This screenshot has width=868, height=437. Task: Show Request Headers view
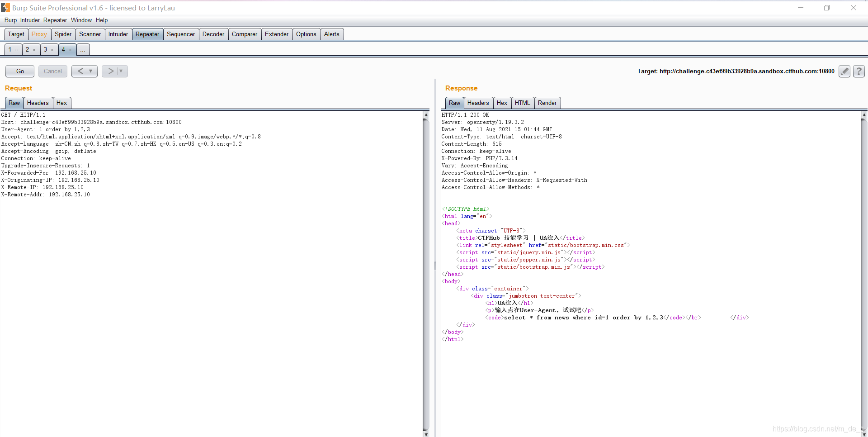pyautogui.click(x=38, y=103)
